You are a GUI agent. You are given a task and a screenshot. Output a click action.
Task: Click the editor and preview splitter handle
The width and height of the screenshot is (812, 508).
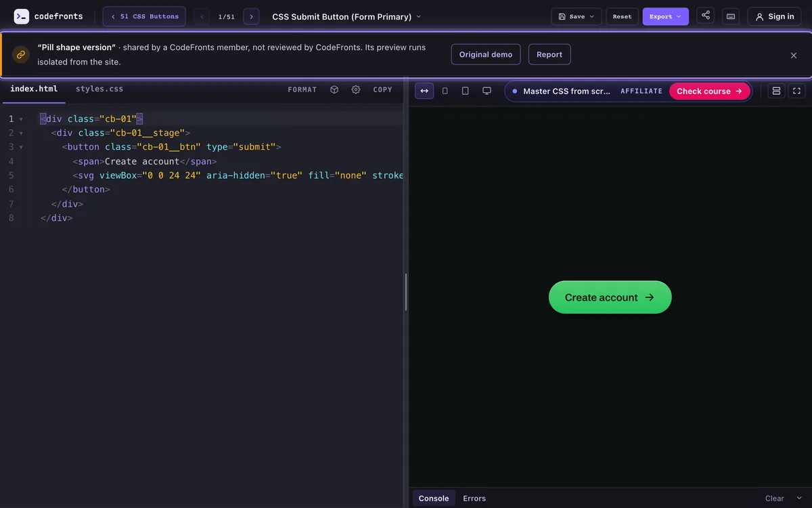pos(406,292)
